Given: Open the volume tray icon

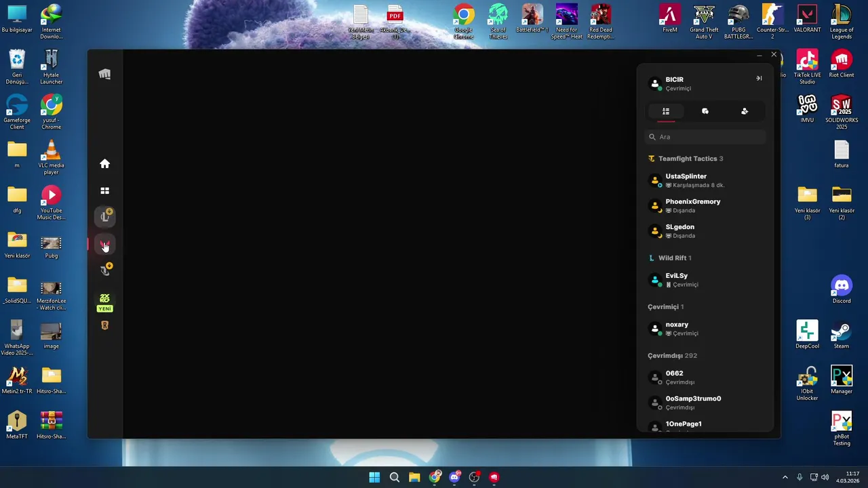Looking at the screenshot, I should click(x=825, y=477).
